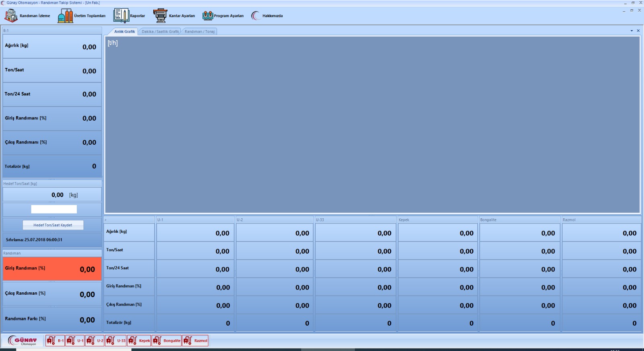Viewport: 644px width, 351px height.
Task: Select the Bongalite scale in the bottom bar
Action: [166, 341]
